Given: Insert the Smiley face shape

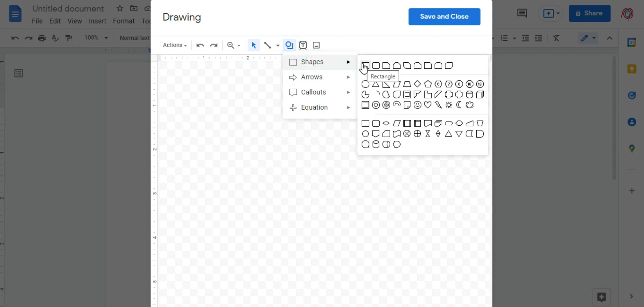Looking at the screenshot, I should pyautogui.click(x=417, y=105).
